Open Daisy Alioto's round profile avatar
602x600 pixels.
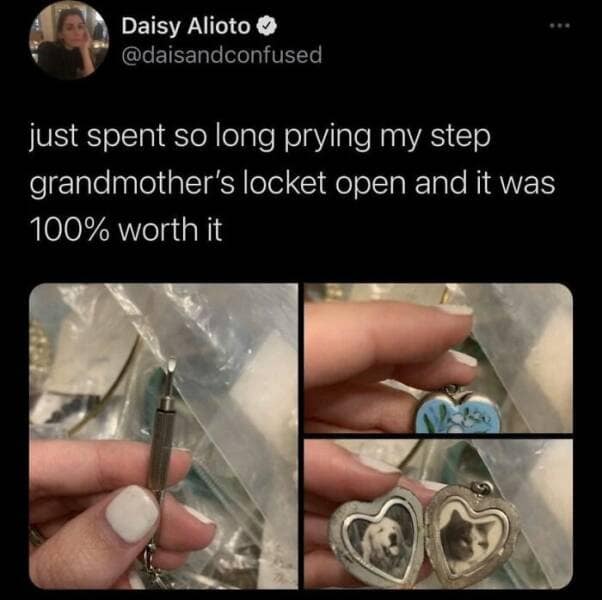[x=69, y=40]
